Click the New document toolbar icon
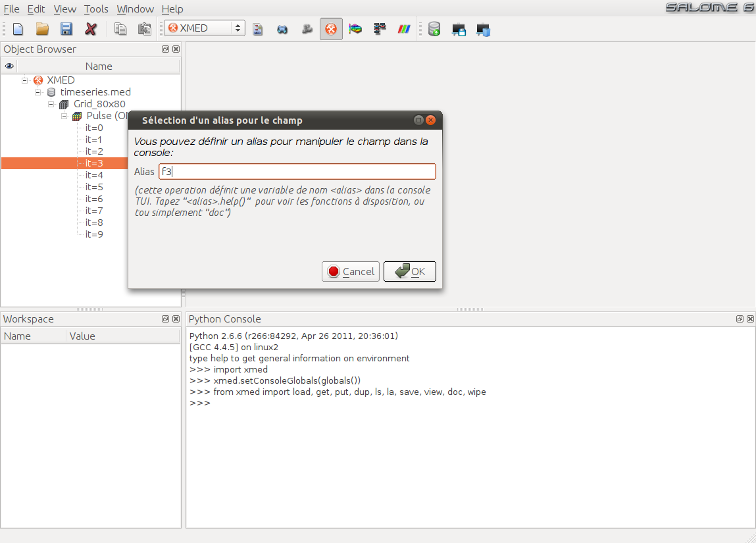 coord(18,29)
